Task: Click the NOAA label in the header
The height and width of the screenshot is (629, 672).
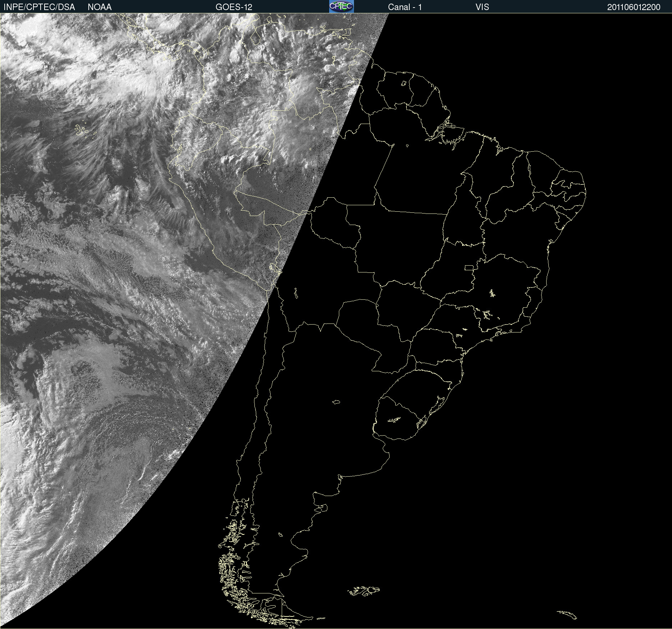Action: click(100, 7)
